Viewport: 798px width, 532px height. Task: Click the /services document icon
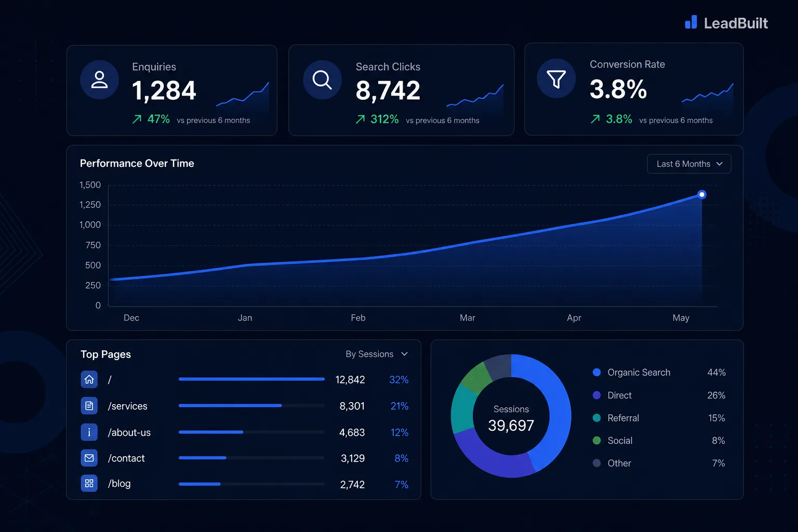click(89, 406)
